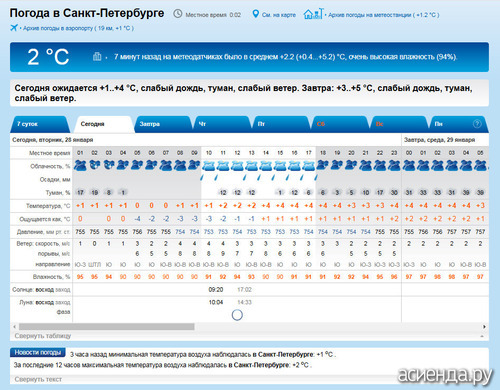Click the weather station house icon
The width and height of the screenshot is (500, 390).
(313, 14)
